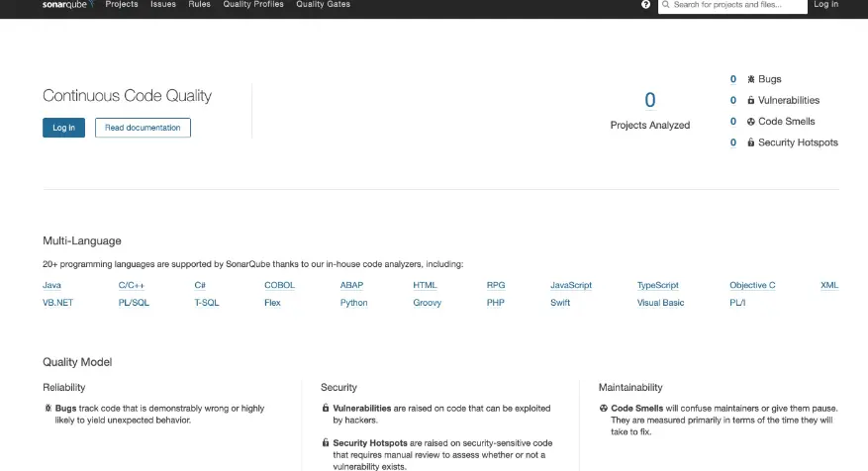
Task: Open the ABAP language link
Action: point(351,285)
